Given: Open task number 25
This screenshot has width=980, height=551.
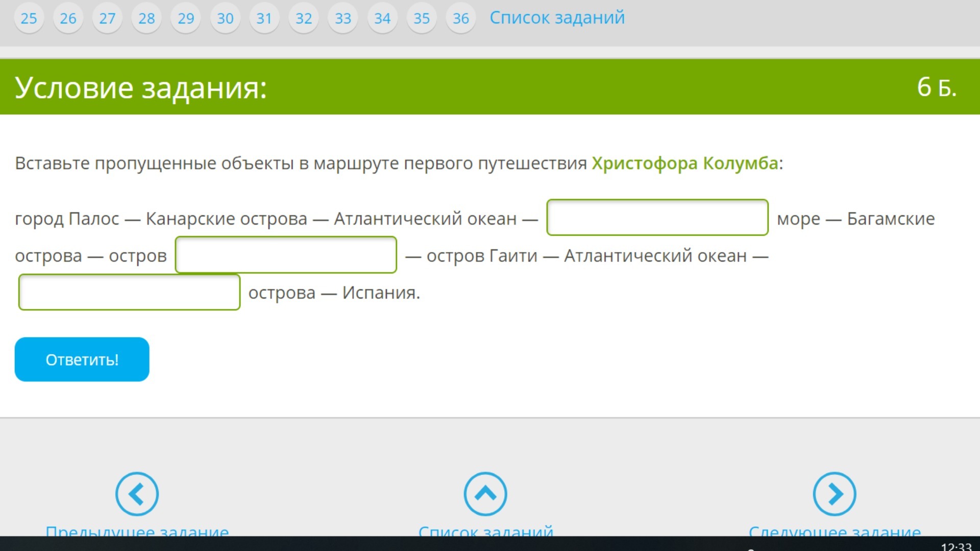Looking at the screenshot, I should (29, 18).
